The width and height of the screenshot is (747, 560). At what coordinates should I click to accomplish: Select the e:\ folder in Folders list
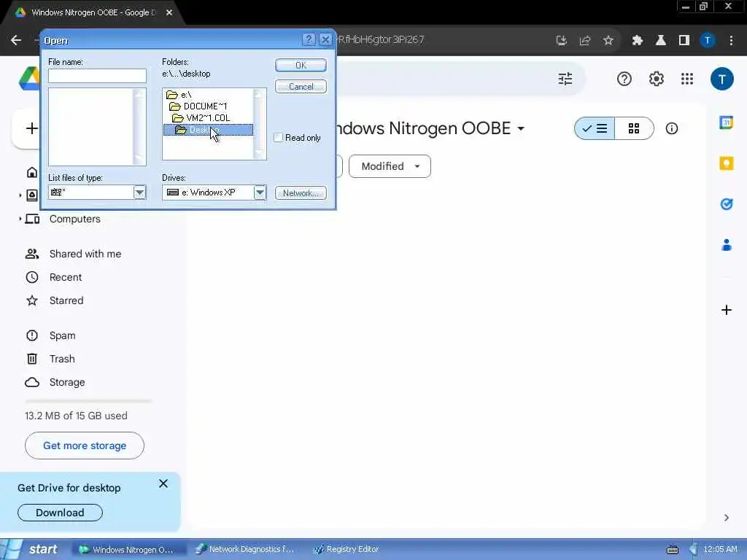(179, 95)
